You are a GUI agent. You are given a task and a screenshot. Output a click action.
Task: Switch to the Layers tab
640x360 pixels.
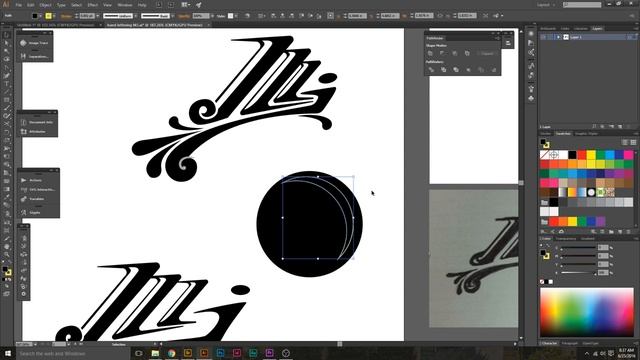tap(597, 29)
